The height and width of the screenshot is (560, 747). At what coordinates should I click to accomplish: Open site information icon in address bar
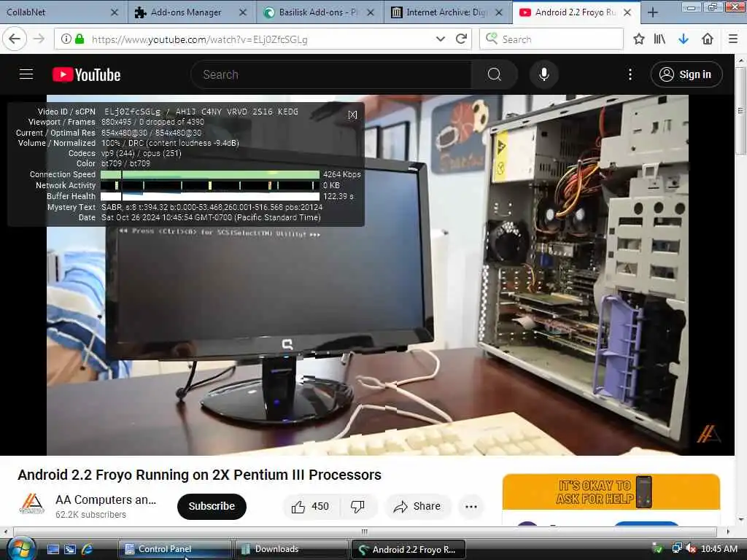(66, 39)
